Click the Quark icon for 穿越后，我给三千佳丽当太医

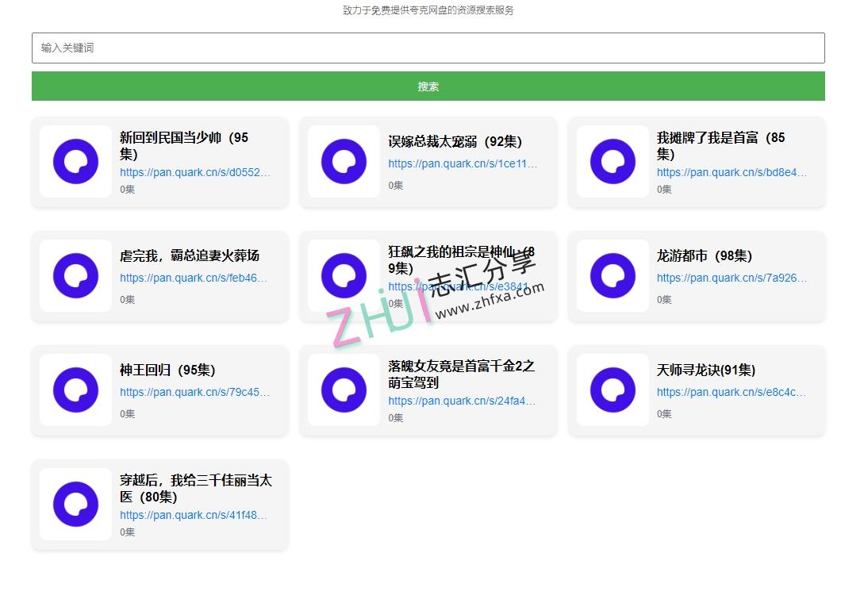(75, 504)
